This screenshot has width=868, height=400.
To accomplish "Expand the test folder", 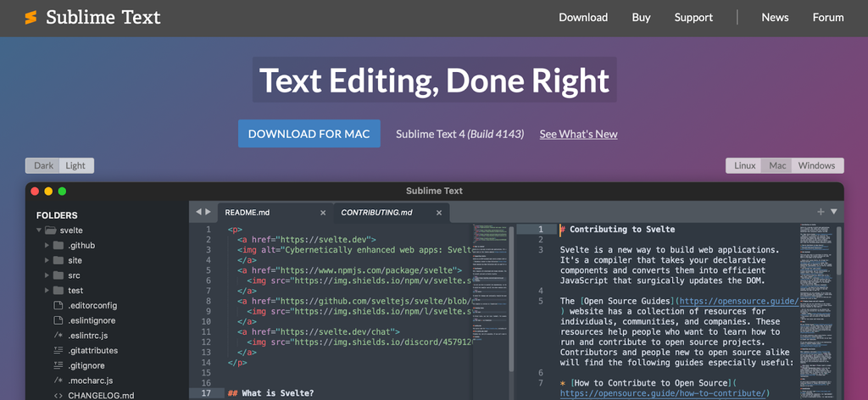I will pyautogui.click(x=47, y=290).
